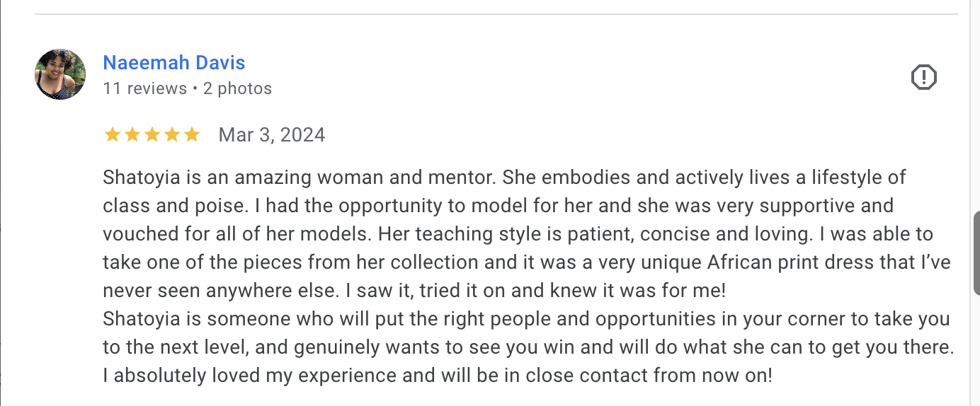Open the Naeemah Davis reviewer profile link
Image resolution: width=980 pixels, height=406 pixels.
pos(174,62)
